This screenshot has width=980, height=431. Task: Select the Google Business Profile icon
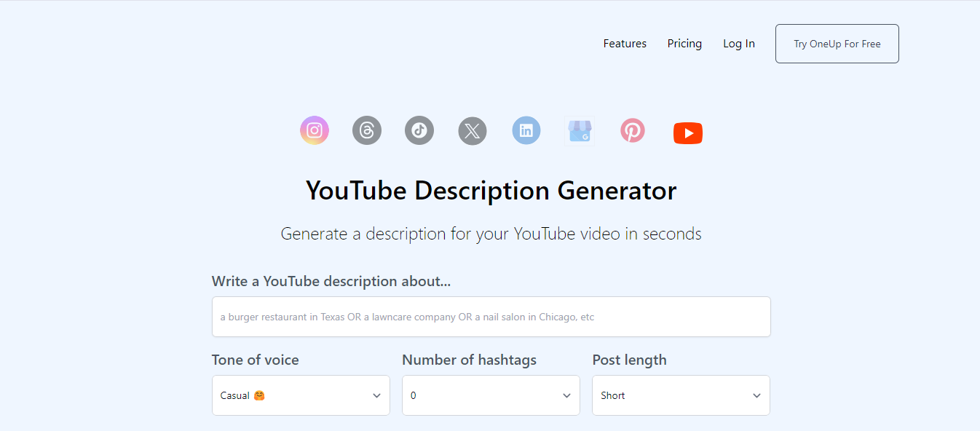(580, 131)
